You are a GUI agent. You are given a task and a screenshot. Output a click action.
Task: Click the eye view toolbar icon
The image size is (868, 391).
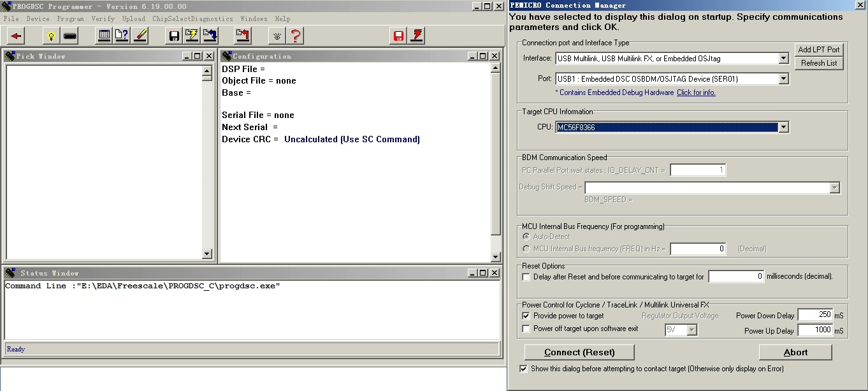pyautogui.click(x=277, y=36)
